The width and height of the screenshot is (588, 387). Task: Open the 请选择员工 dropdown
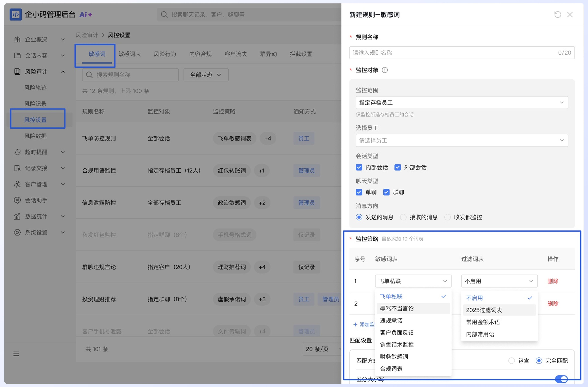pos(462,140)
